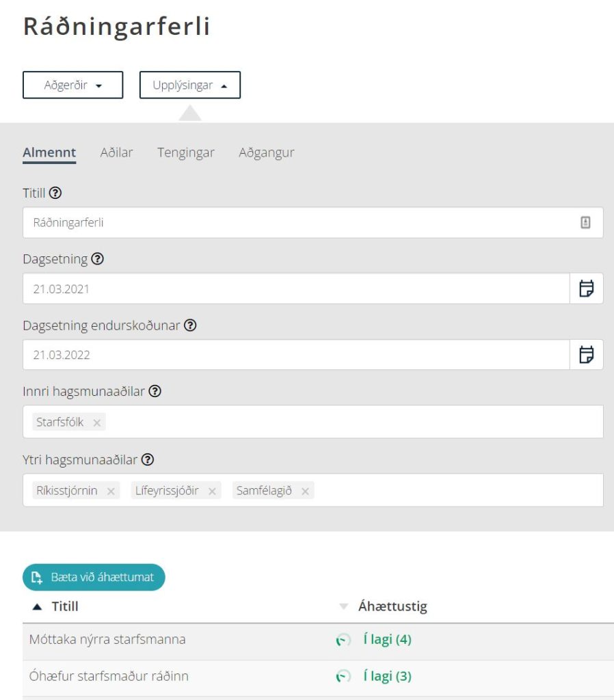This screenshot has width=614, height=700.
Task: Click help icon beside Dagsetning endurskoðunar
Action: pyautogui.click(x=190, y=325)
